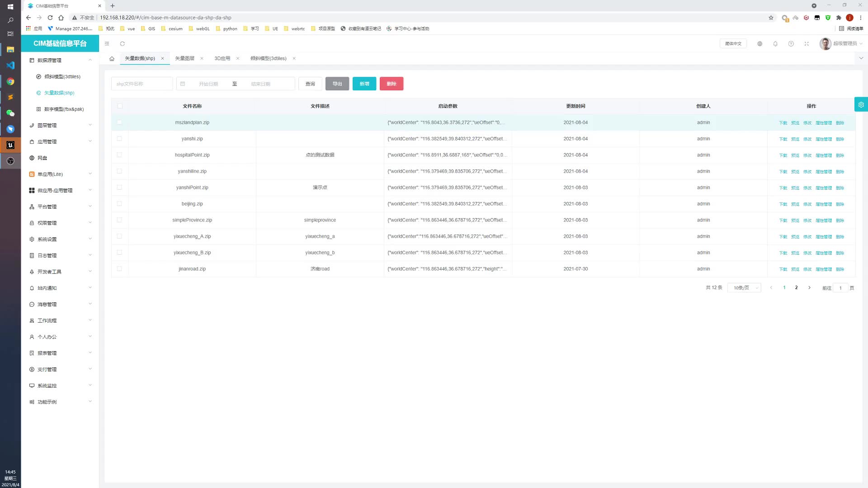
Task: Click the help question mark icon
Action: (791, 44)
